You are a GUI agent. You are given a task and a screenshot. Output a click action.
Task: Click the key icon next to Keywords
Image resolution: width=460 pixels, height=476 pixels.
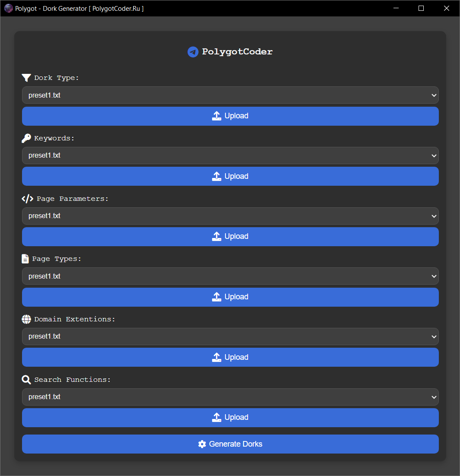coord(26,138)
